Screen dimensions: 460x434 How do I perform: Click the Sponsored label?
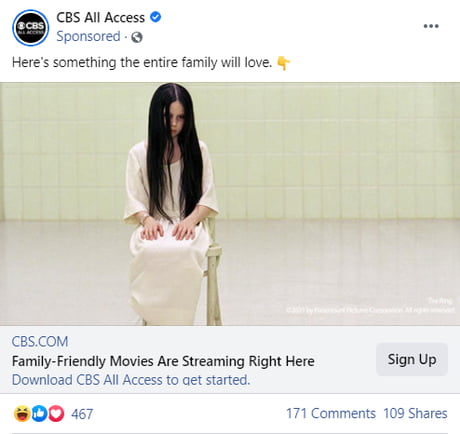[88, 36]
